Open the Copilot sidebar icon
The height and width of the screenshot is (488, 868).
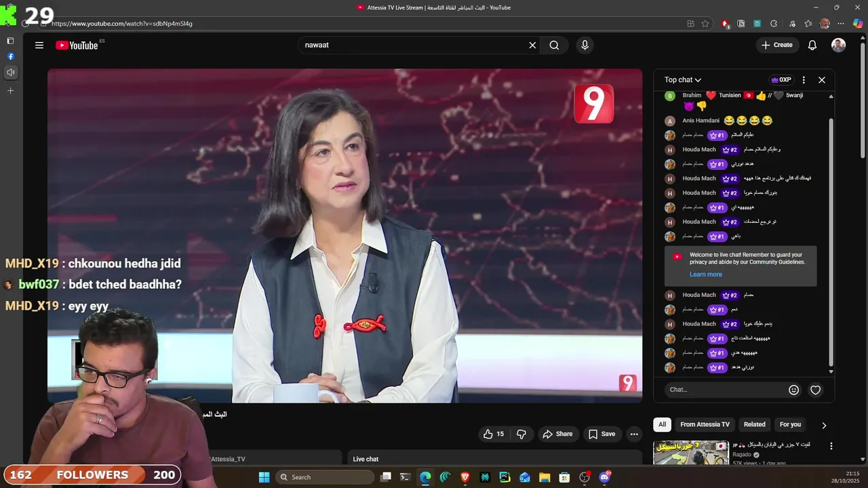pos(858,24)
